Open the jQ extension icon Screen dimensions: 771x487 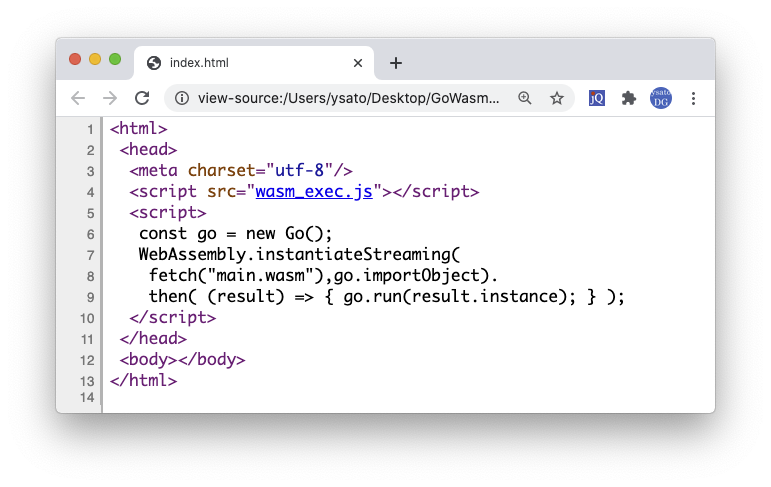point(597,98)
